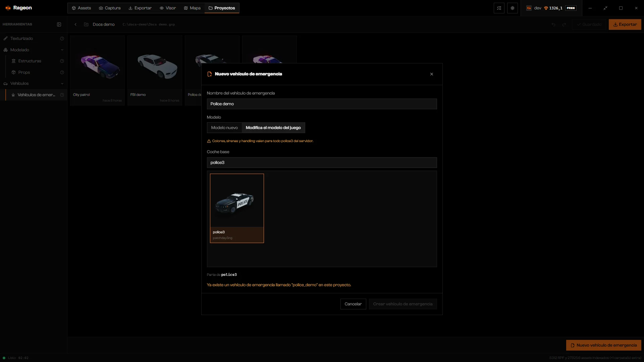This screenshot has height=362, width=644.
Task: Click Crear vehículo de emergencia button
Action: coord(403,304)
